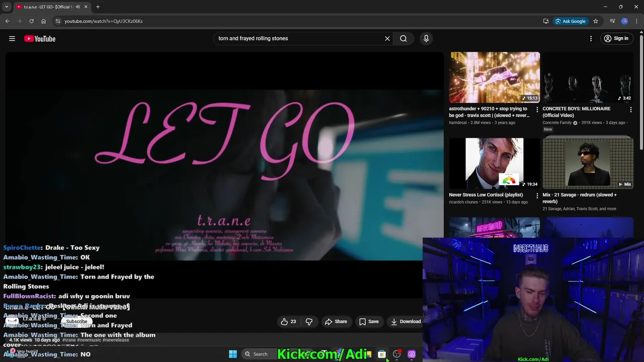Screen dimensions: 644x362
Task: Visit the hamdesal channel link
Action: click(x=458, y=123)
